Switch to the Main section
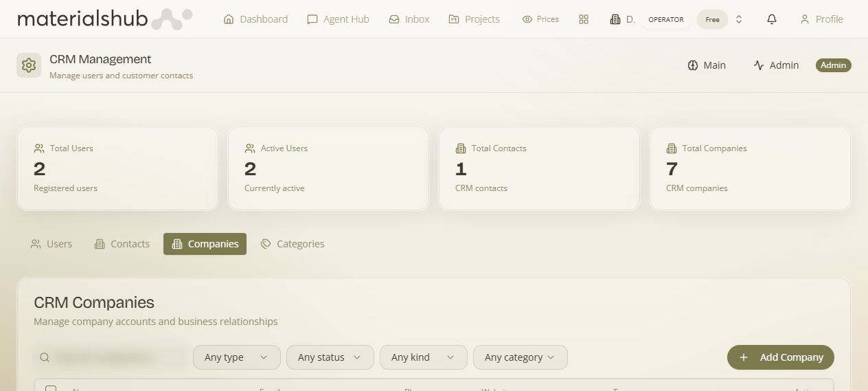The height and width of the screenshot is (391, 868). point(707,65)
